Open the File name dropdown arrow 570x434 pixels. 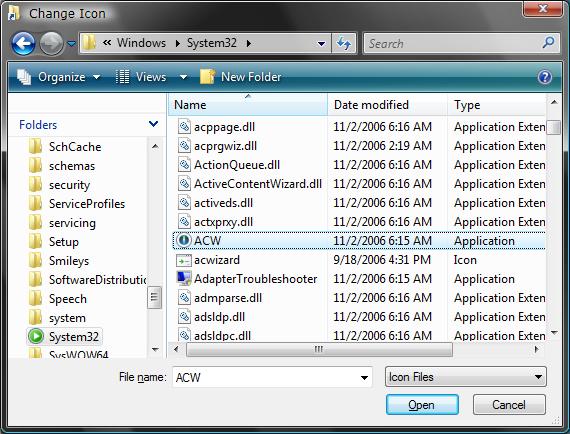364,378
